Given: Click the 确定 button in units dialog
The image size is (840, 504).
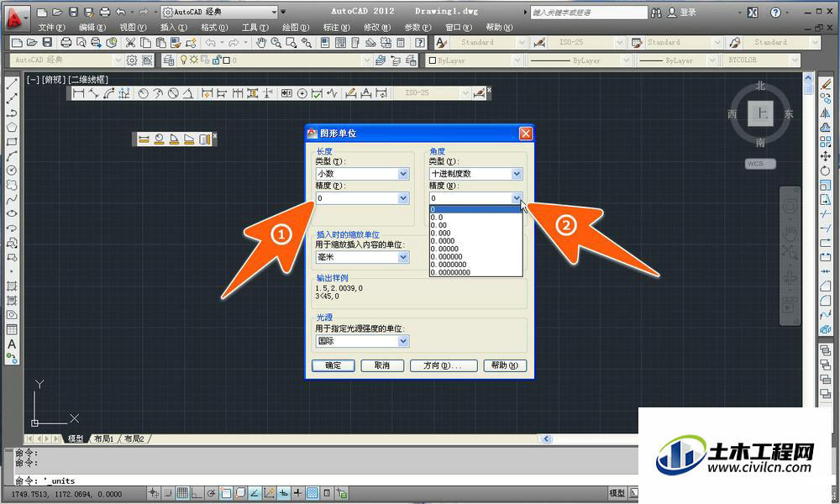Looking at the screenshot, I should [333, 365].
